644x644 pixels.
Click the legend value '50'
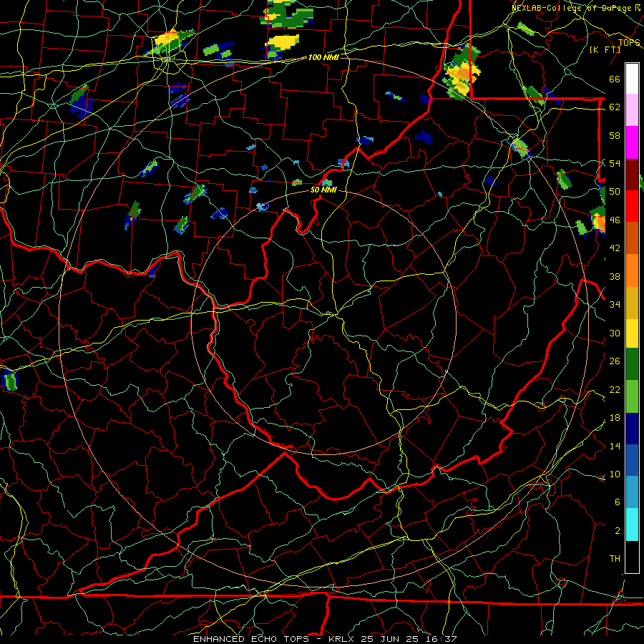pos(615,192)
